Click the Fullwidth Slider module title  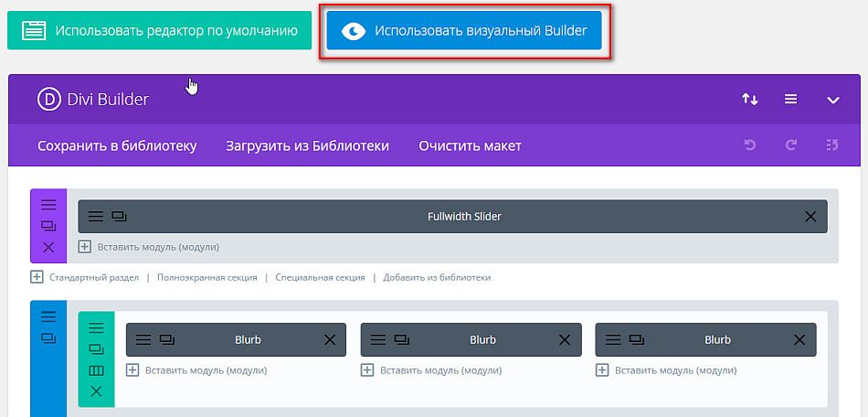point(464,217)
